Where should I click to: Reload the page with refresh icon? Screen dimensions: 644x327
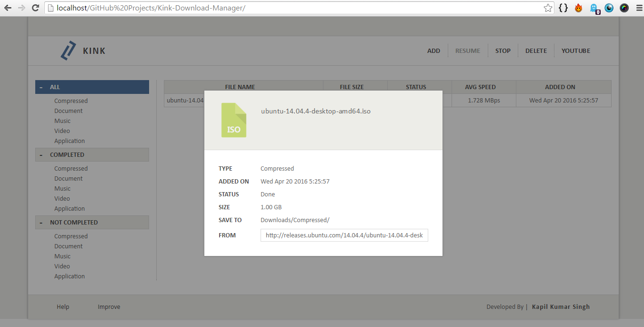coord(35,8)
